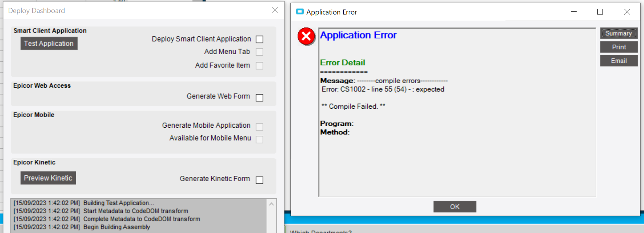
Task: Close the Deploy Dashboard window
Action: [x=275, y=10]
